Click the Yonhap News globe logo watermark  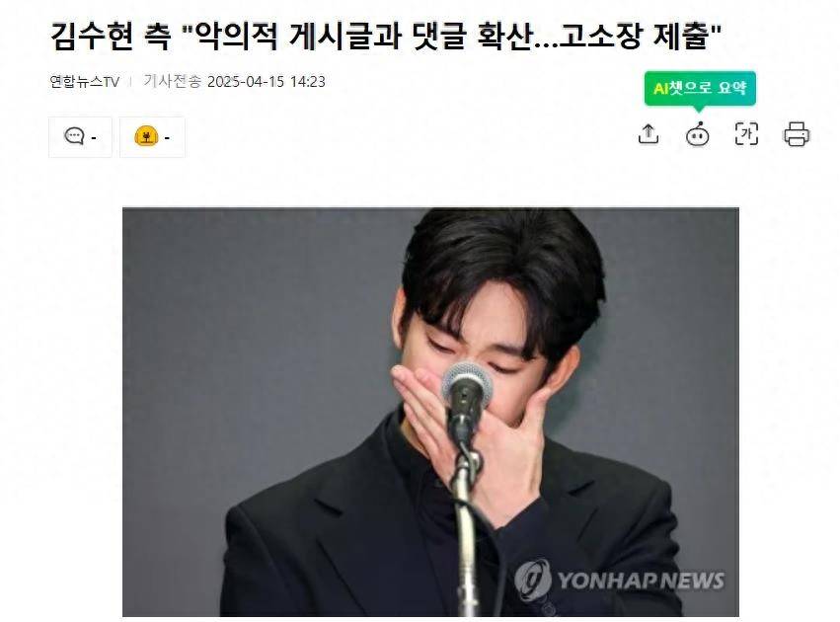(533, 581)
